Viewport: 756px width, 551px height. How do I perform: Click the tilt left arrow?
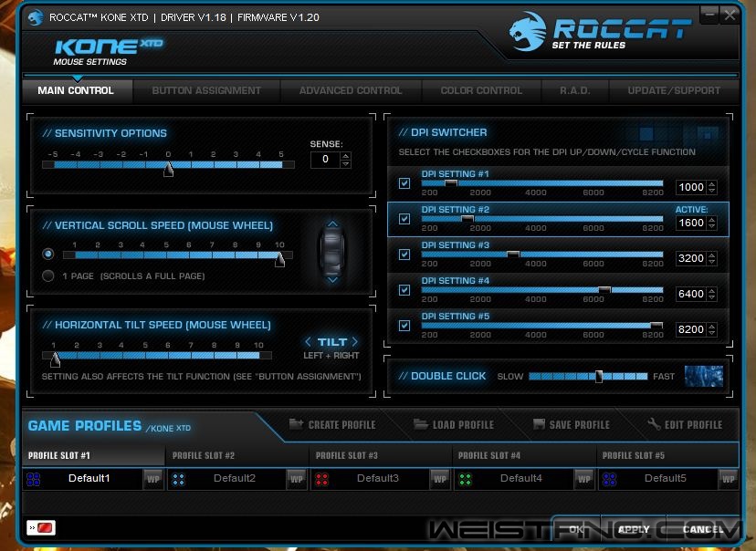(x=308, y=341)
